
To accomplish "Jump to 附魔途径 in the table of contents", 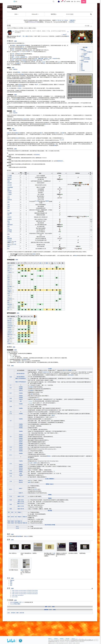I will tap(83, 49).
